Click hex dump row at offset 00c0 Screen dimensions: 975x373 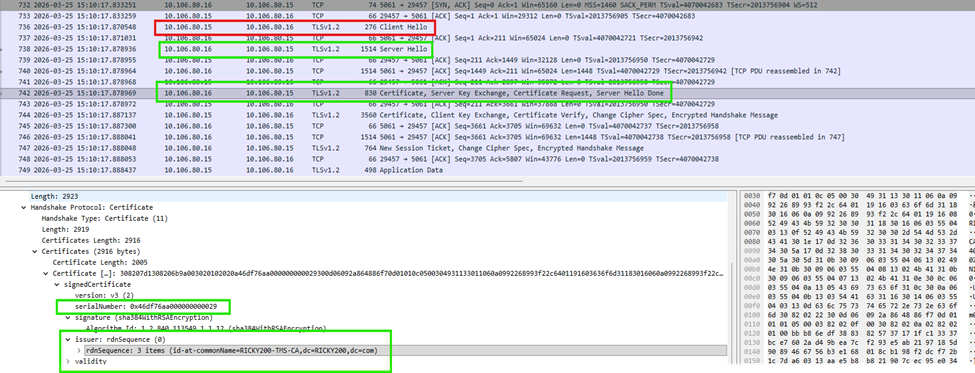click(x=859, y=280)
